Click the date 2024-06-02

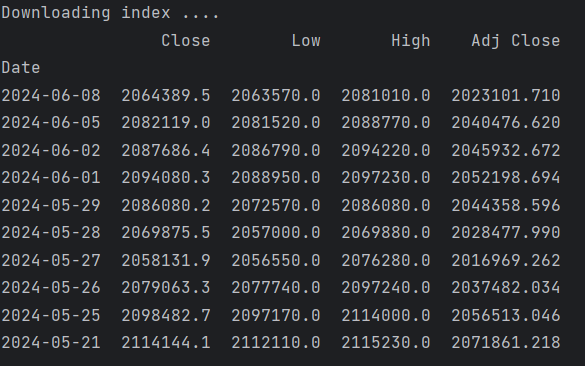click(51, 151)
